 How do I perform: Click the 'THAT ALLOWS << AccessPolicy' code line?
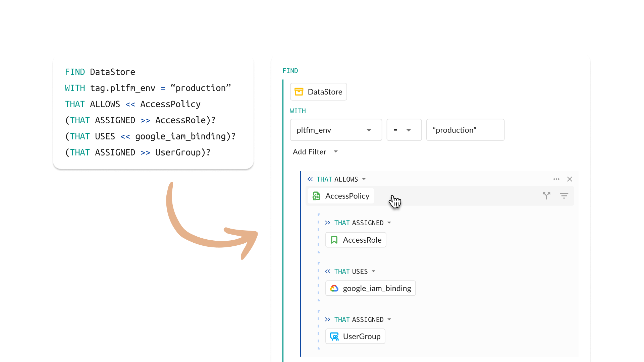[x=133, y=104]
